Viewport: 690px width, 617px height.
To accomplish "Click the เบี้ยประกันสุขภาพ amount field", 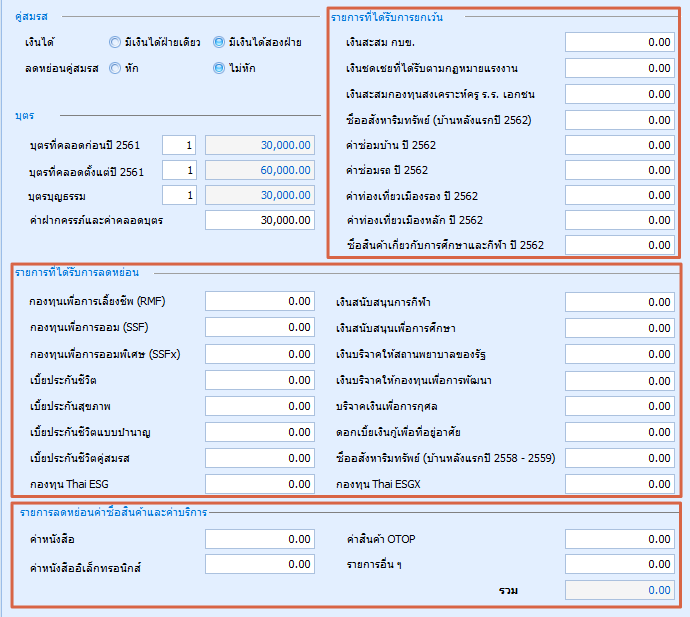I will [x=259, y=405].
